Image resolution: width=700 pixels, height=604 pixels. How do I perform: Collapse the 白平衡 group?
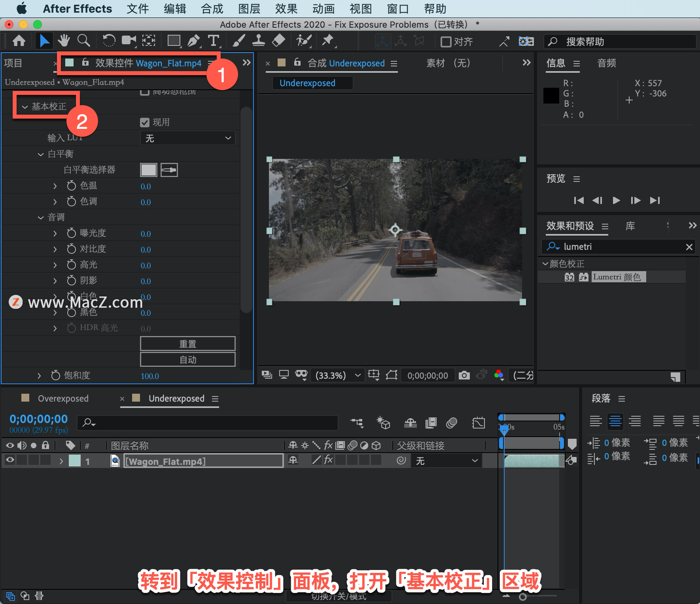point(40,154)
